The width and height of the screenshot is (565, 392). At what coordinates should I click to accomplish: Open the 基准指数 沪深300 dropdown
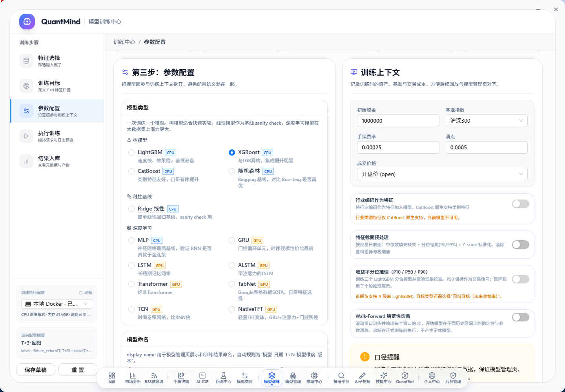click(x=487, y=121)
